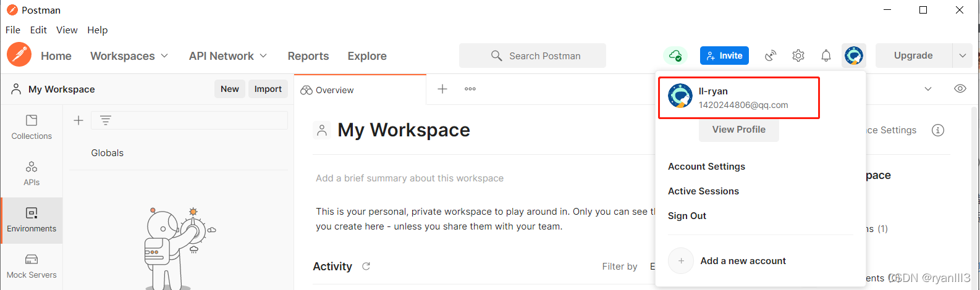
Task: Click the workspace summary placeholder text
Action: pyautogui.click(x=410, y=178)
